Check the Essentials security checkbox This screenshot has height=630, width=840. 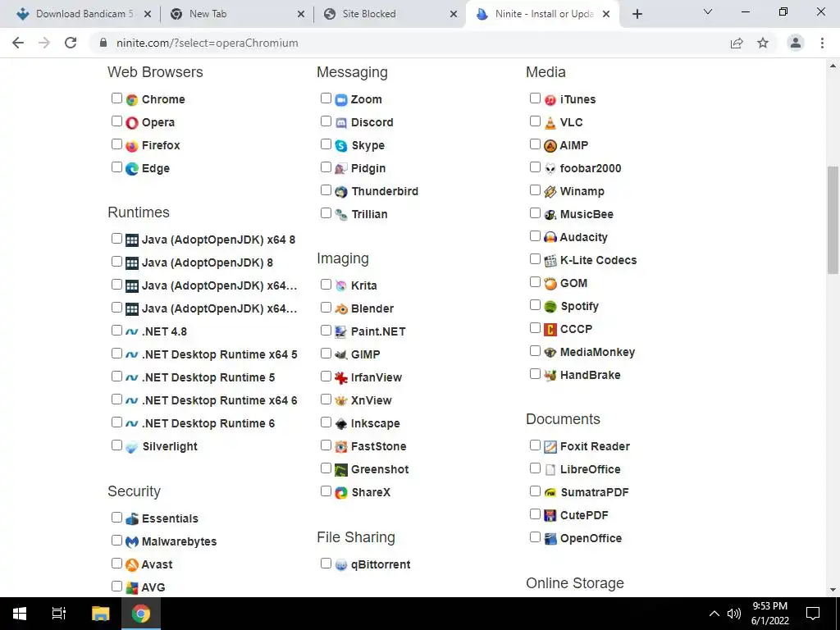click(x=116, y=518)
